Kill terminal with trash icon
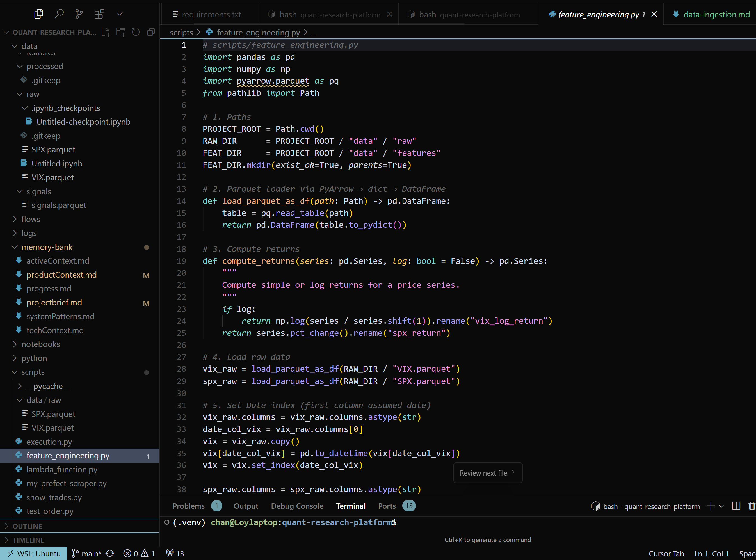The height and width of the screenshot is (560, 756). (x=752, y=506)
